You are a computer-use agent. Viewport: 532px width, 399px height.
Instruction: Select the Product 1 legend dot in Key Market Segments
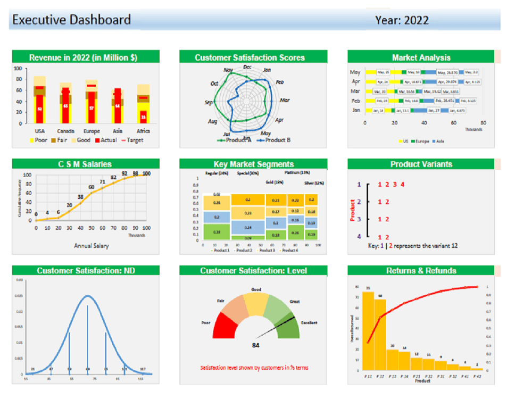[x=212, y=251]
